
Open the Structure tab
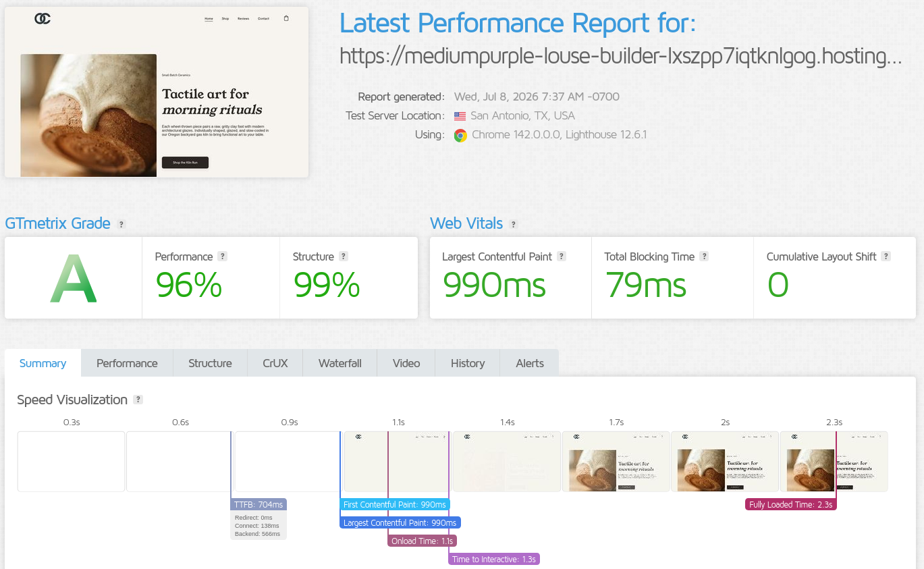[210, 363]
